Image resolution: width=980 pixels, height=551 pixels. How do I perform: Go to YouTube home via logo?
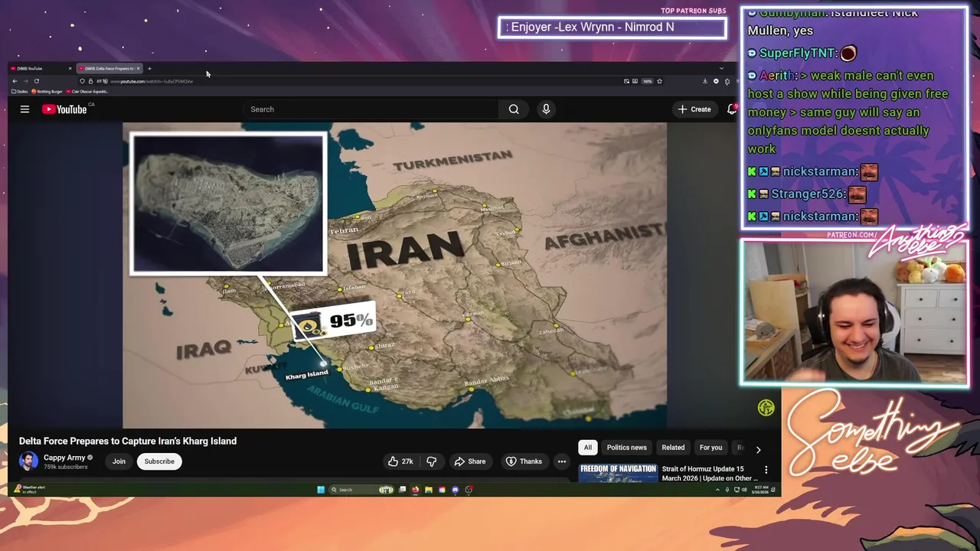point(64,109)
